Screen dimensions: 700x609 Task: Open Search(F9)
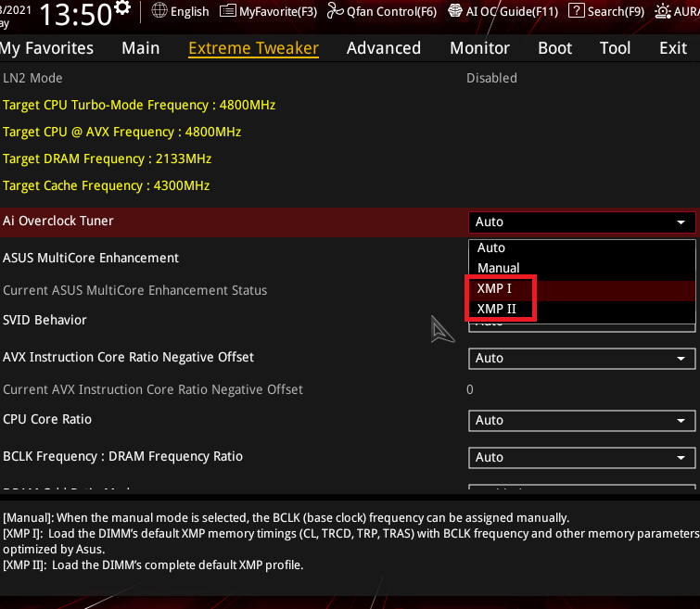pos(616,11)
